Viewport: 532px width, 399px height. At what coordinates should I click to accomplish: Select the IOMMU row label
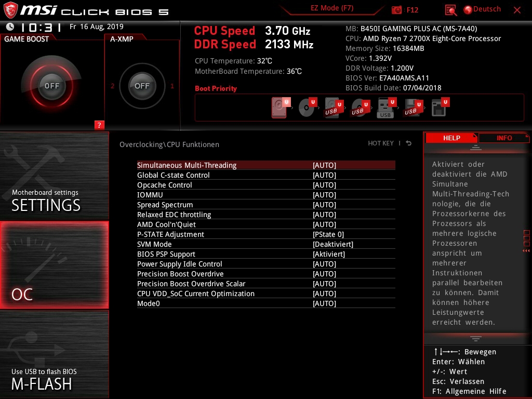pos(150,195)
